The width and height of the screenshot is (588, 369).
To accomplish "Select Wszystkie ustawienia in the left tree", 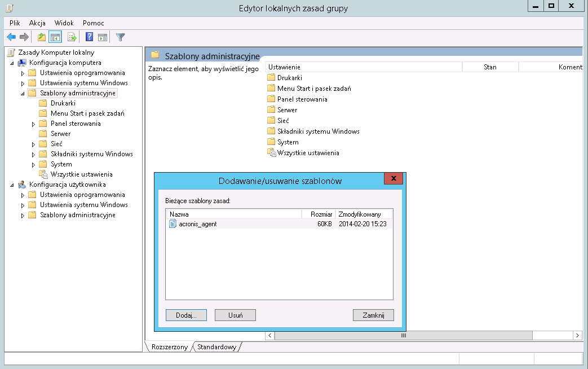I will (x=81, y=174).
